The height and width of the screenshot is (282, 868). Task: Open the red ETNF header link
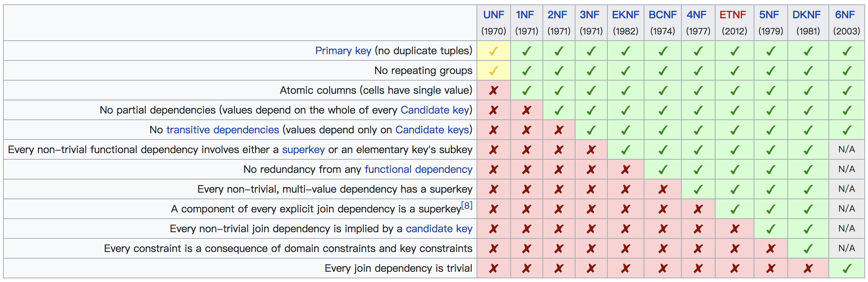[732, 15]
